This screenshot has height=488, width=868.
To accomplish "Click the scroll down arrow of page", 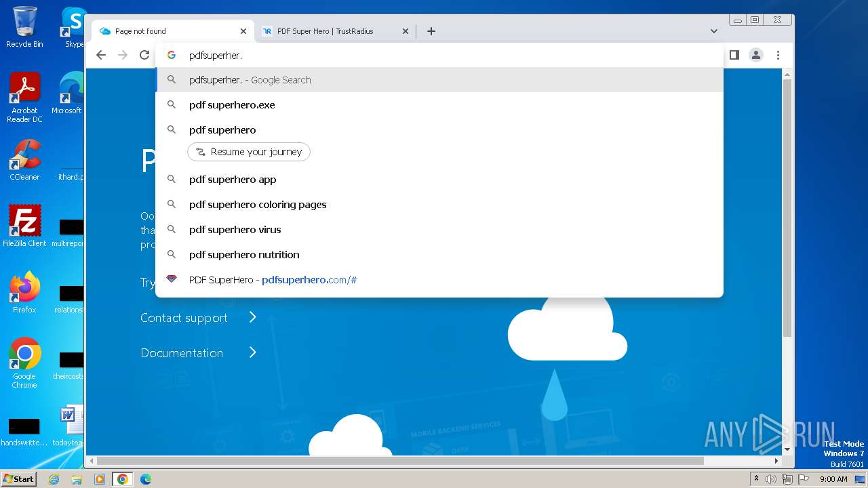I will pyautogui.click(x=787, y=449).
